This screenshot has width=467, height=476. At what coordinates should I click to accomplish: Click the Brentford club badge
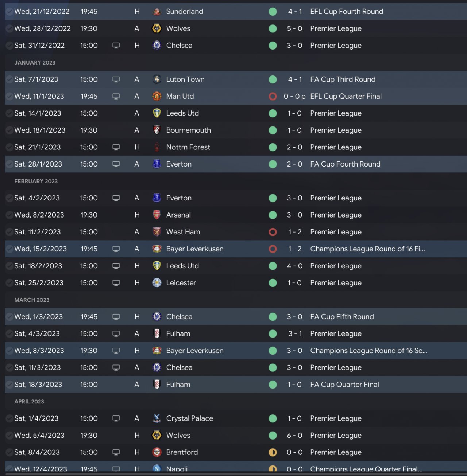point(157,452)
